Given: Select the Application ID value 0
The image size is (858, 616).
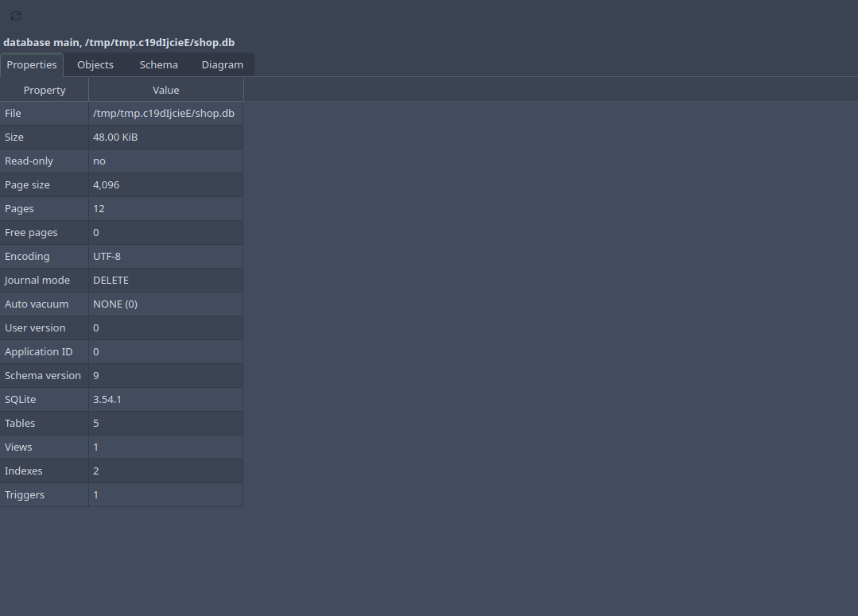Looking at the screenshot, I should [x=166, y=352].
